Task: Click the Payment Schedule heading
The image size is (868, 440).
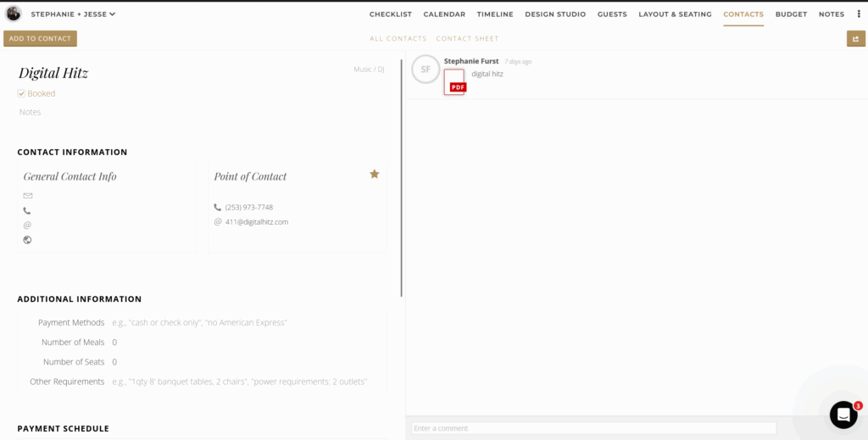Action: pos(63,428)
